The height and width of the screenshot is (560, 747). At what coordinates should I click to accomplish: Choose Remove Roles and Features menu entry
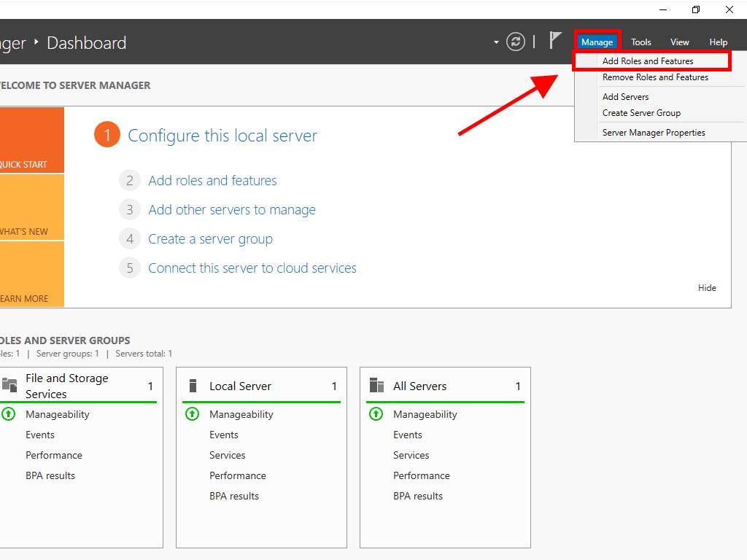(660, 77)
